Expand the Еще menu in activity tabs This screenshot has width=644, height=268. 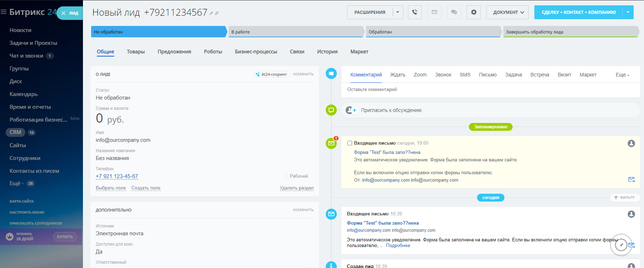pyautogui.click(x=622, y=75)
